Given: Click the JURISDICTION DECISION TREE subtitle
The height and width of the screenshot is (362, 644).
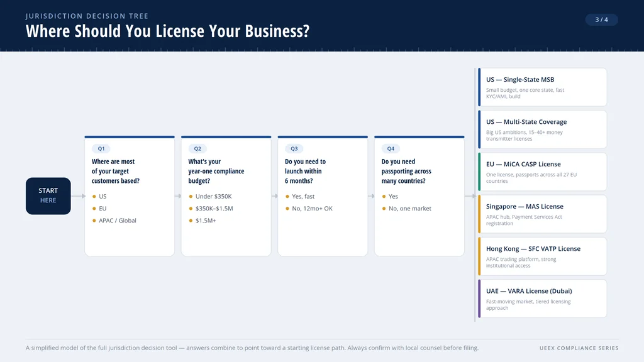Looking at the screenshot, I should pos(87,16).
